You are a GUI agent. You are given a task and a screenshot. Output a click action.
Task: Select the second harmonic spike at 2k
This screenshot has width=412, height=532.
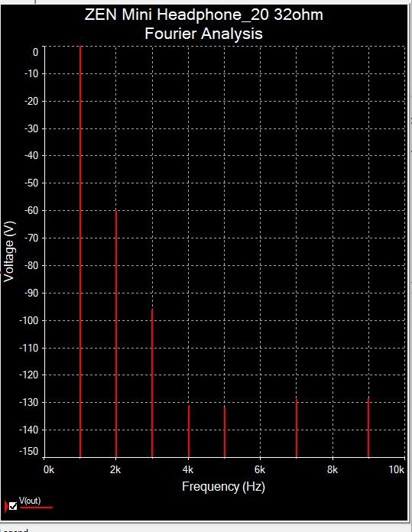(116, 334)
